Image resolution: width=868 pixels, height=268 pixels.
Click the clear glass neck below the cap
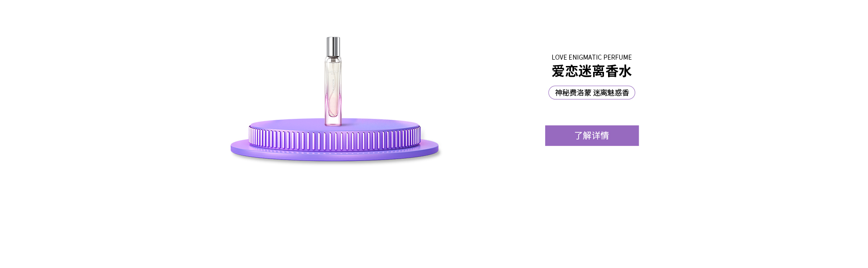click(333, 60)
